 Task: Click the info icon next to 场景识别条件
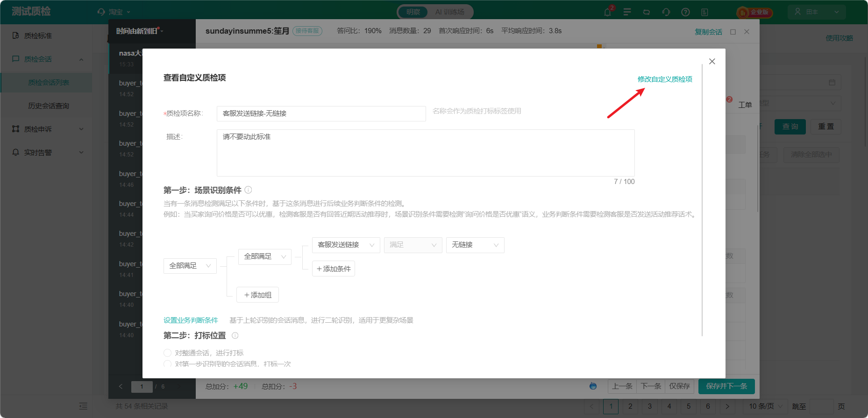249,190
